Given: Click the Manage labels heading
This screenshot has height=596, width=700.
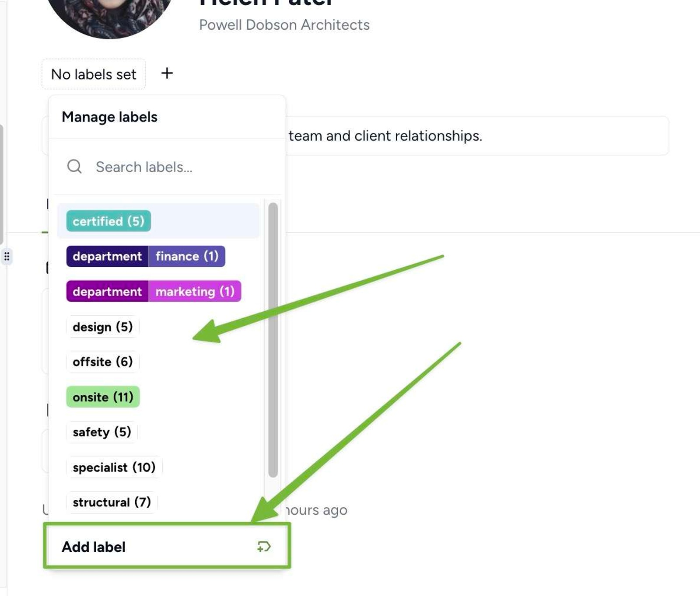Looking at the screenshot, I should 109,117.
